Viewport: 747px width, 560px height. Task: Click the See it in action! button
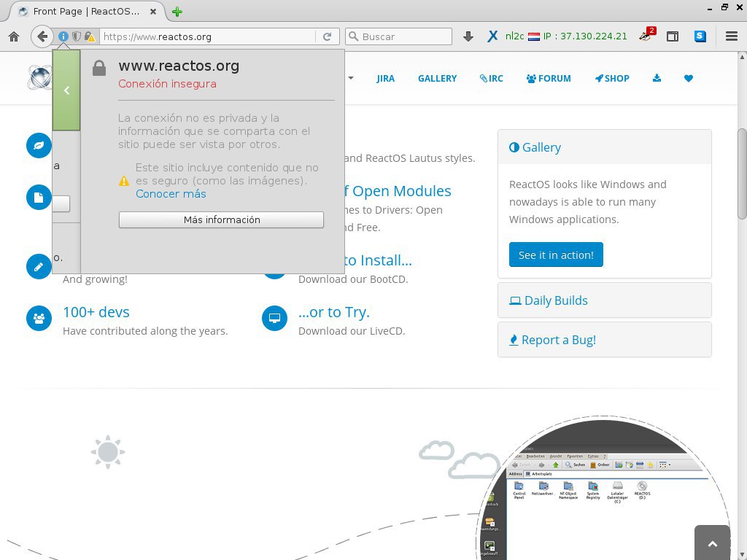(556, 254)
